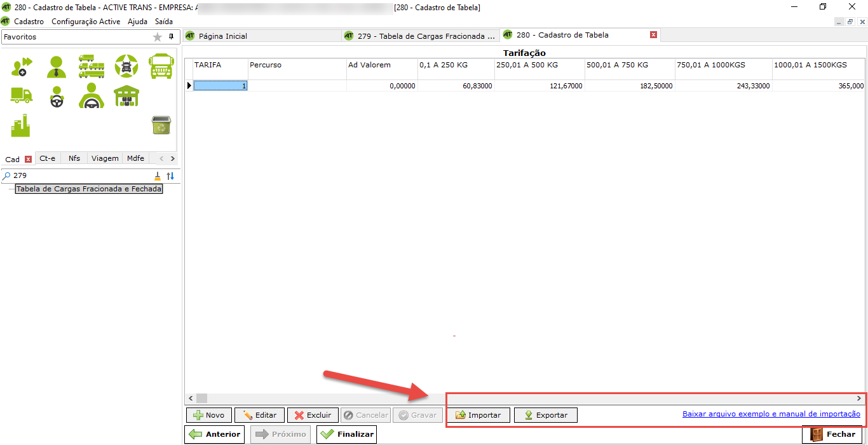Click the warehouse icon in favorites
Viewport: 868px width, 445px height.
click(126, 96)
